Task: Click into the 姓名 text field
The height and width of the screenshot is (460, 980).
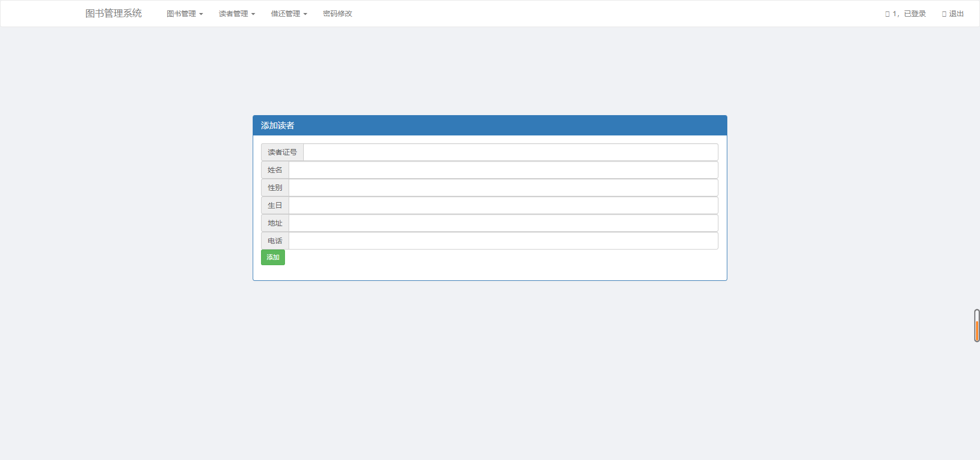Action: (503, 170)
